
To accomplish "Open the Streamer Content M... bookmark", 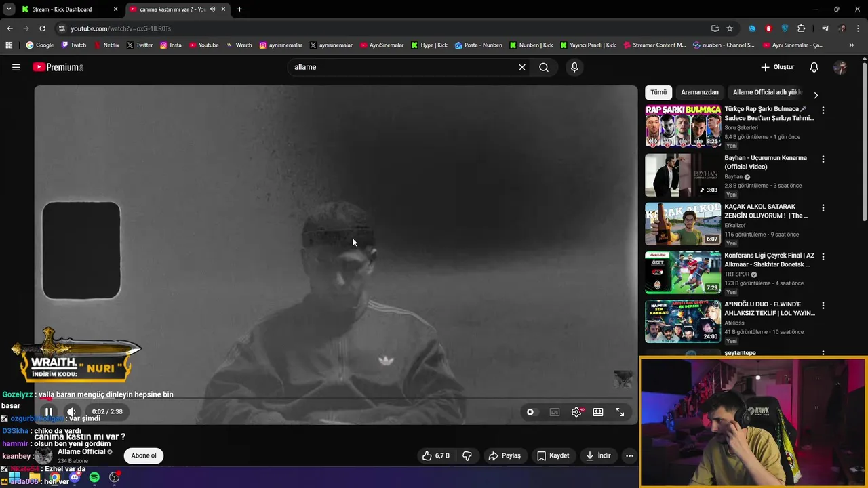I will coord(654,45).
